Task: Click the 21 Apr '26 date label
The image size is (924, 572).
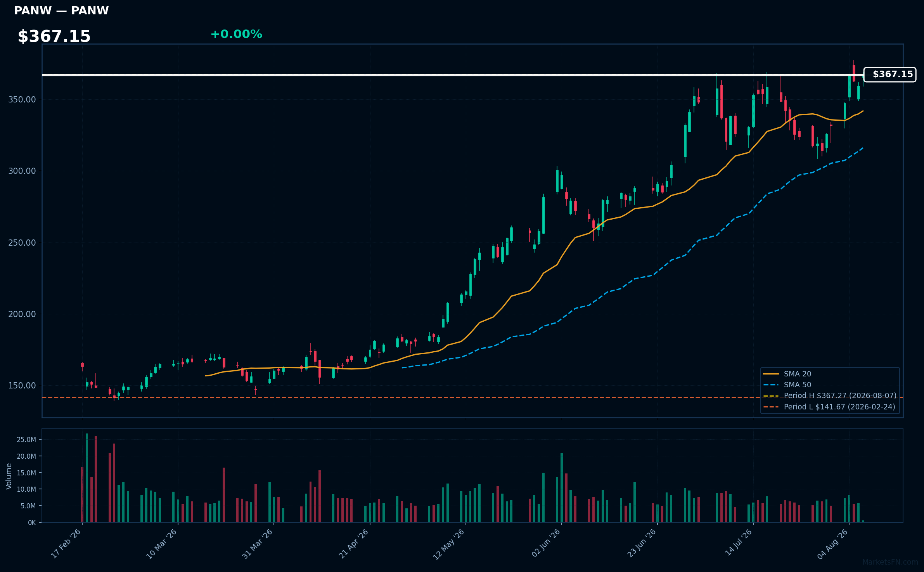Action: tap(354, 544)
